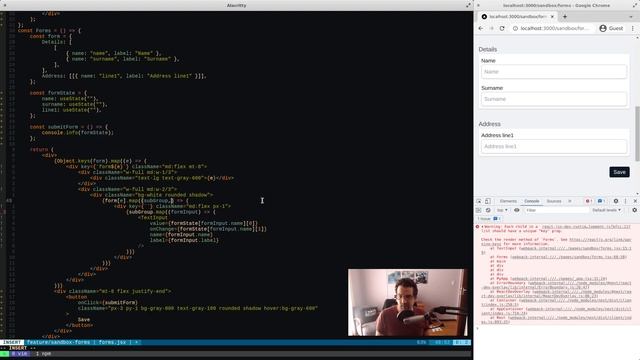This screenshot has height=360, width=640.
Task: Open DevTools settings gear
Action: click(x=616, y=201)
